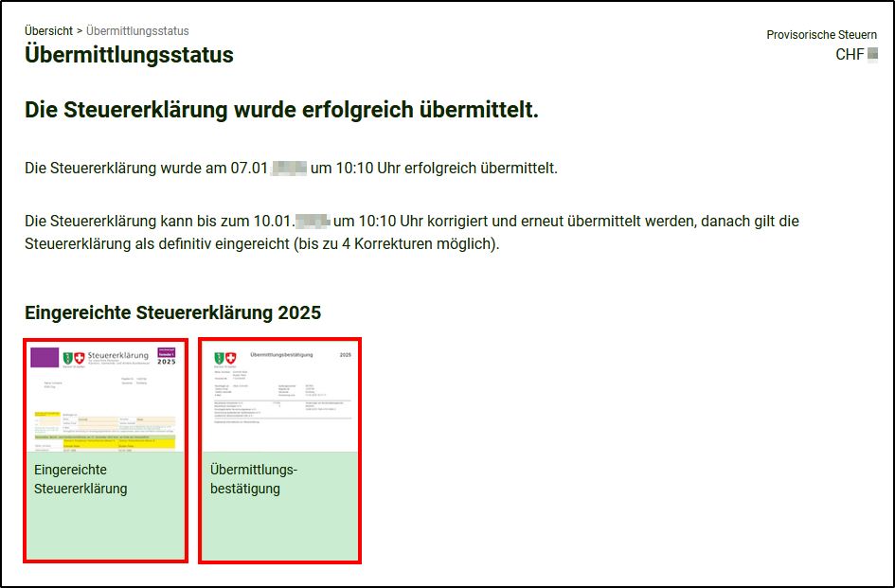The height and width of the screenshot is (588, 895).
Task: Click the 'erfolgreich übermittelt' bold success headline
Action: point(281,110)
